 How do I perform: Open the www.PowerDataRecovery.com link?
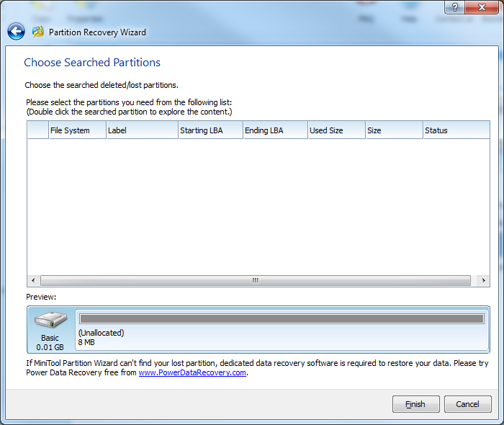tap(192, 372)
